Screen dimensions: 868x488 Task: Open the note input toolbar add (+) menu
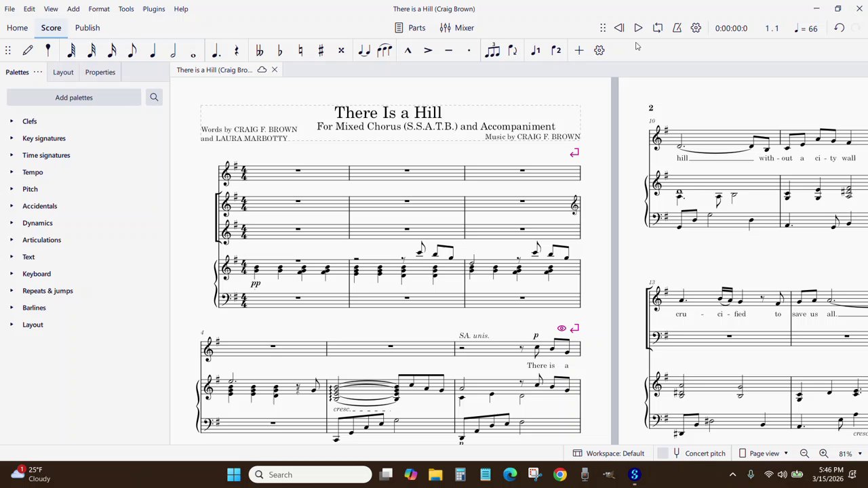pos(578,50)
